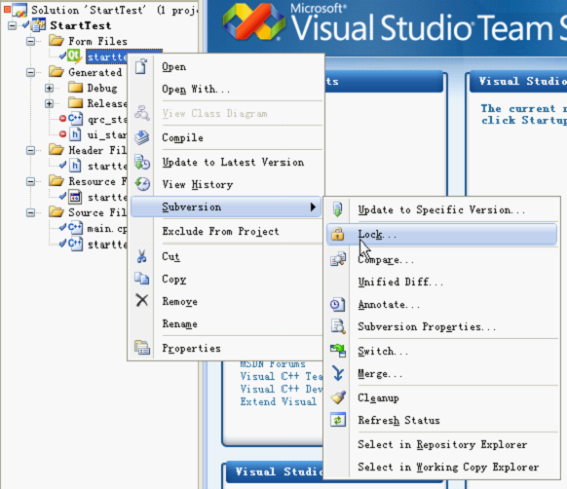Click the Cut scissors icon
Viewport: 567px width, 489px height.
click(x=142, y=256)
